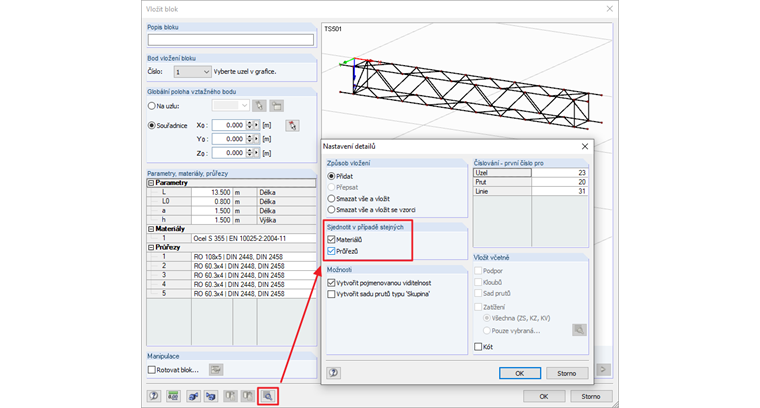
Task: Open the Y0 field side arrow menu
Action: 256,139
